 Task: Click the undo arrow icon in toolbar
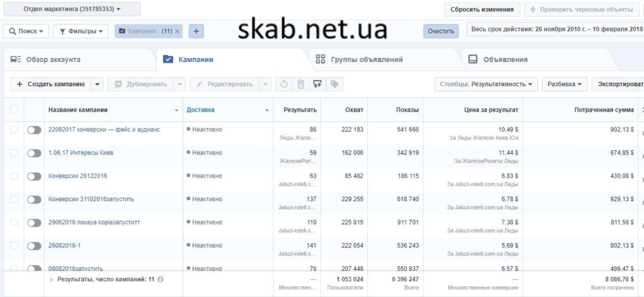pos(284,84)
